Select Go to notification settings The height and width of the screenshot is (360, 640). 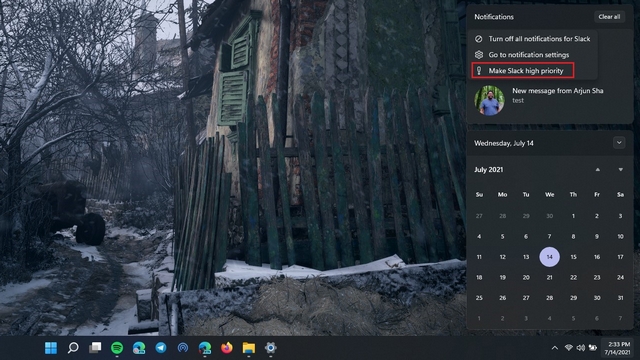(x=532, y=55)
